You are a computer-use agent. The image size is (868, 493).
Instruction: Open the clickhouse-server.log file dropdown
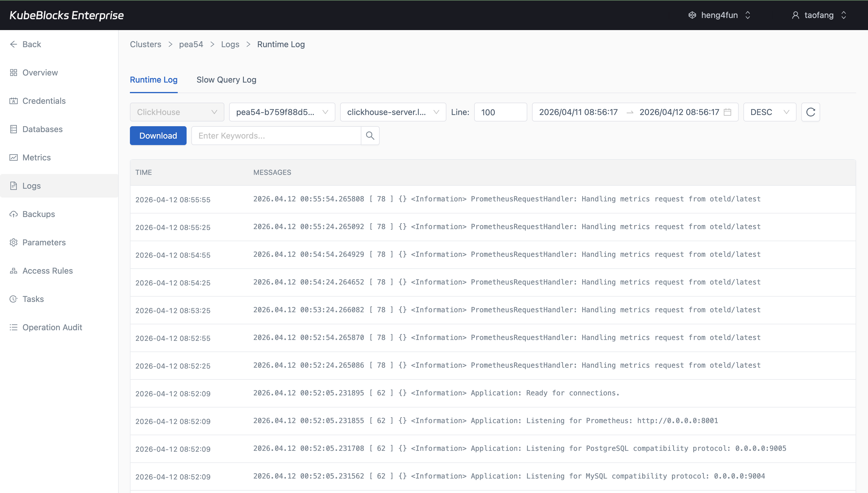click(x=392, y=112)
